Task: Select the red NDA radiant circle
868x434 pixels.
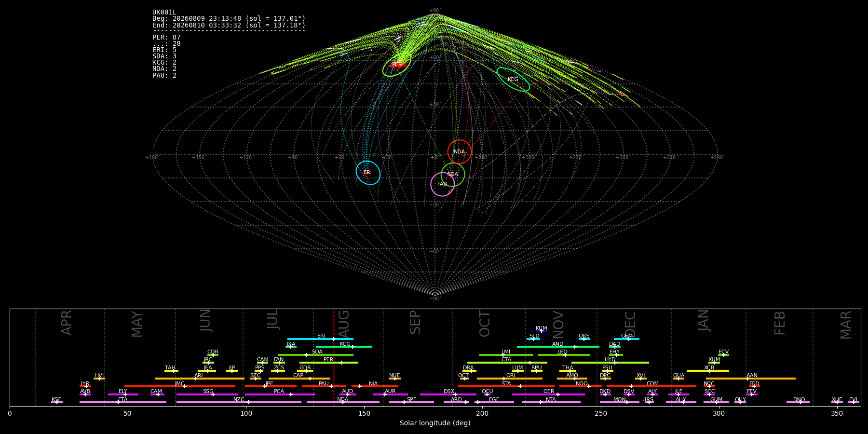Action: coord(460,152)
